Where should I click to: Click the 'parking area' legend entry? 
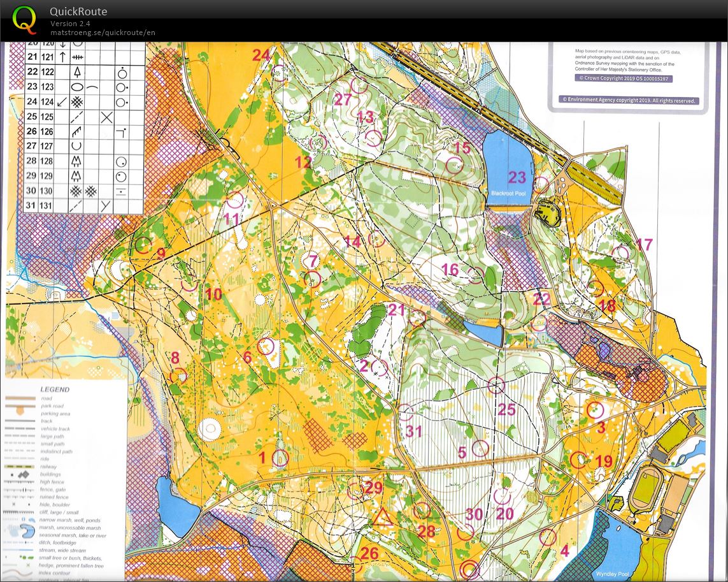coord(55,413)
